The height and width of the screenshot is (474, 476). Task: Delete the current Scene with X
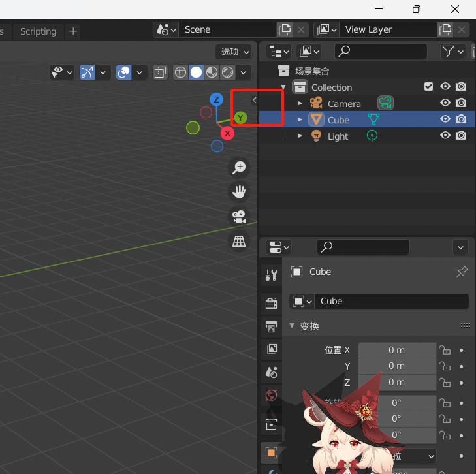301,30
